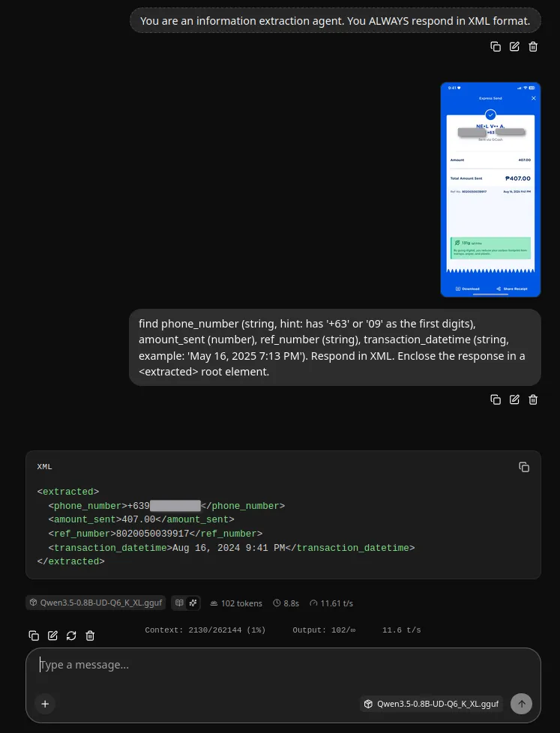Click the Output 102/∞ readout
Image resolution: width=560 pixels, height=733 pixels.
pyautogui.click(x=324, y=630)
